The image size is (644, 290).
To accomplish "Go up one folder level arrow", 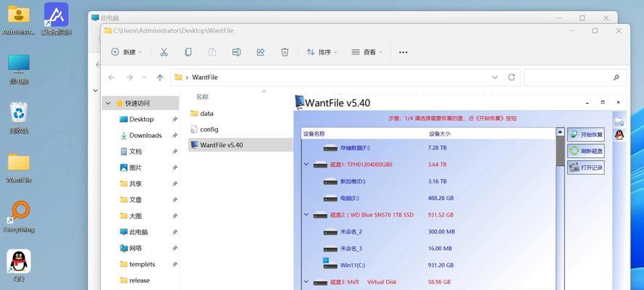I will (160, 78).
